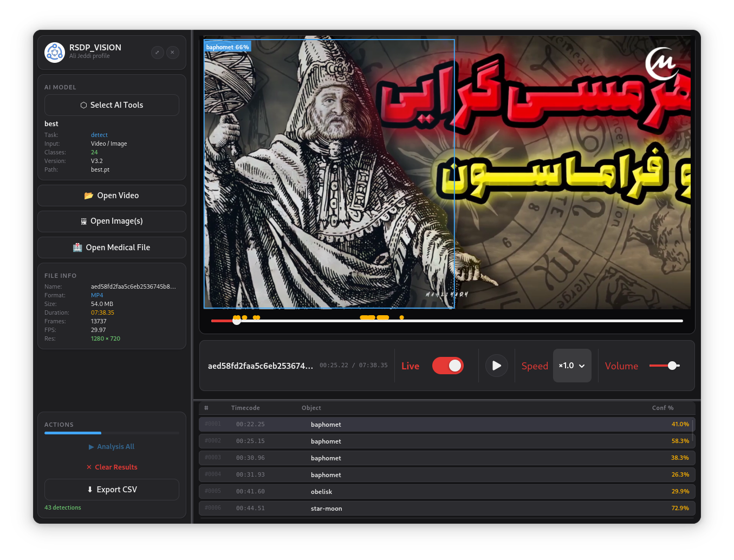Start playback with the play button
This screenshot has height=560, width=734.
point(496,366)
